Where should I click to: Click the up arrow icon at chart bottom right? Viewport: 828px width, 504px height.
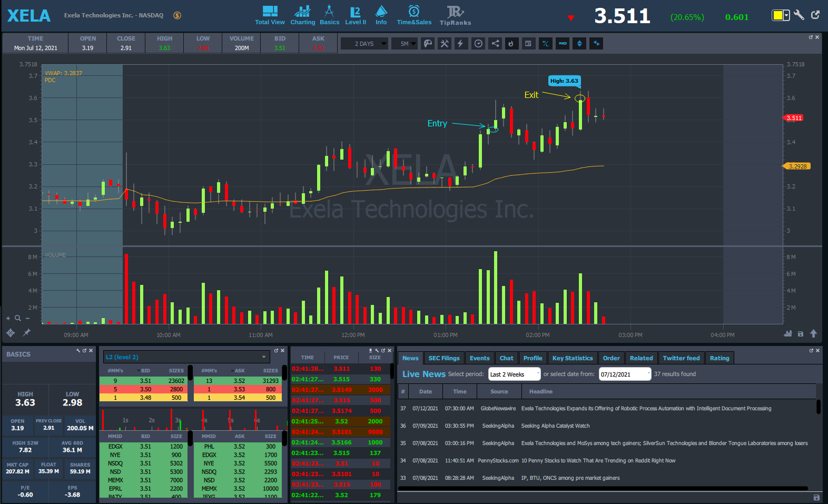[814, 333]
